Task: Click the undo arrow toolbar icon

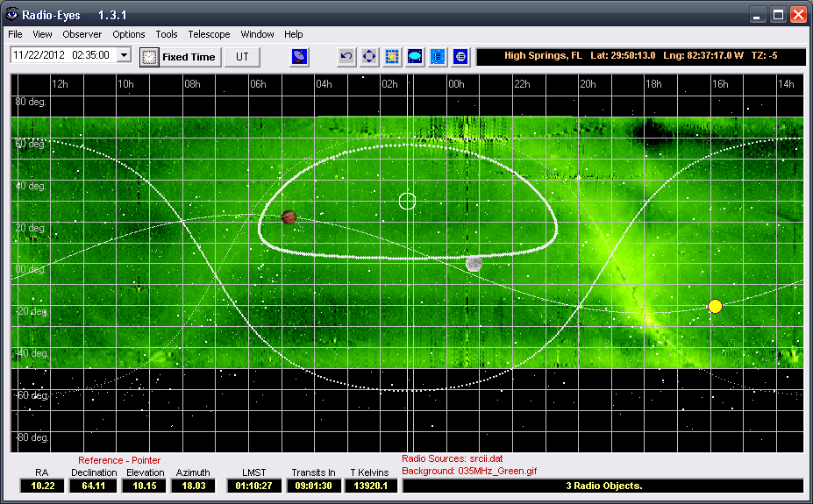Action: 347,57
